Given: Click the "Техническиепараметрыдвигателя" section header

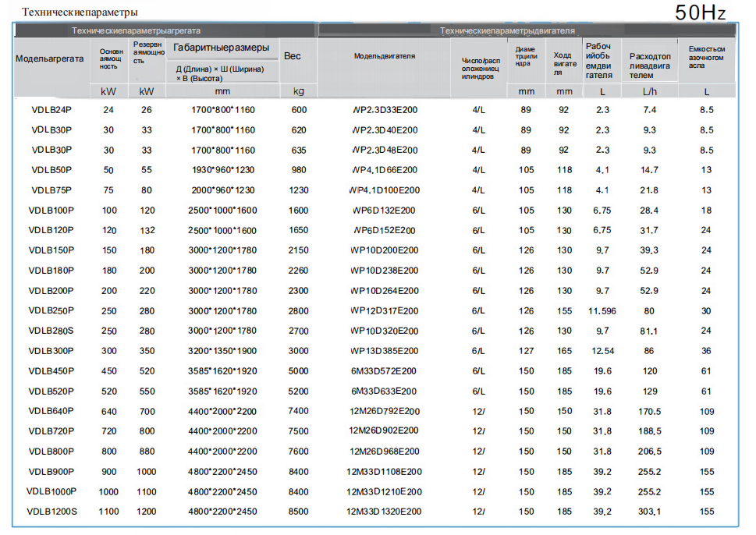Looking at the screenshot, I should (507, 31).
